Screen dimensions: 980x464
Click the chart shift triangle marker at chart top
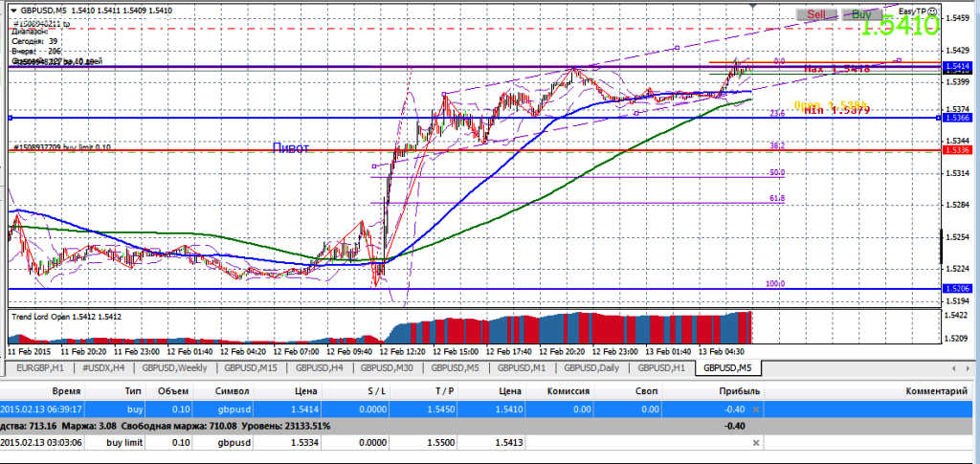point(756,7)
